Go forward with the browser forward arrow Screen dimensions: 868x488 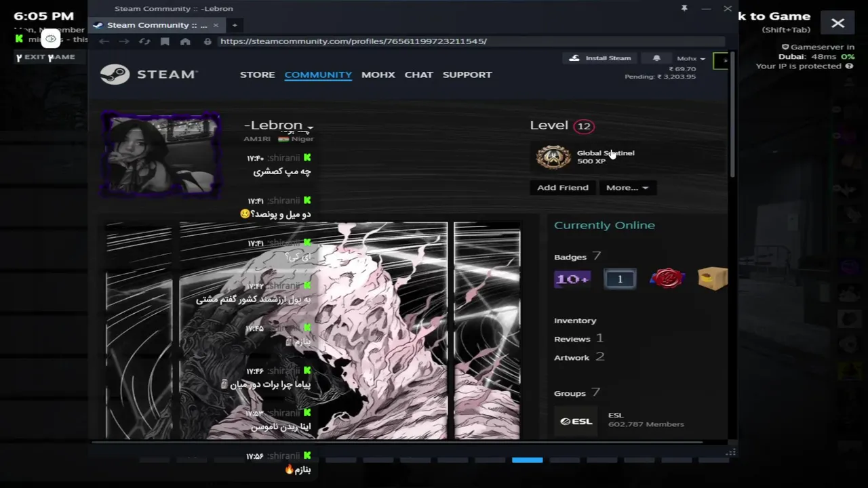[124, 41]
